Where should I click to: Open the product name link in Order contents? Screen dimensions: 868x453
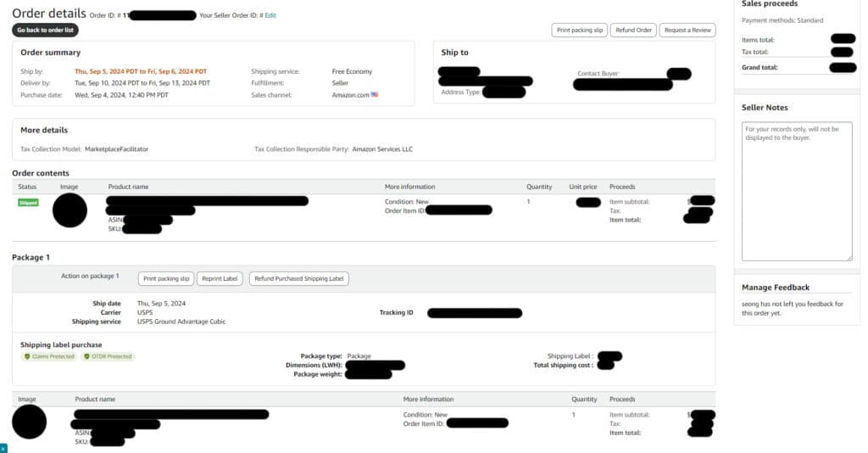point(208,201)
